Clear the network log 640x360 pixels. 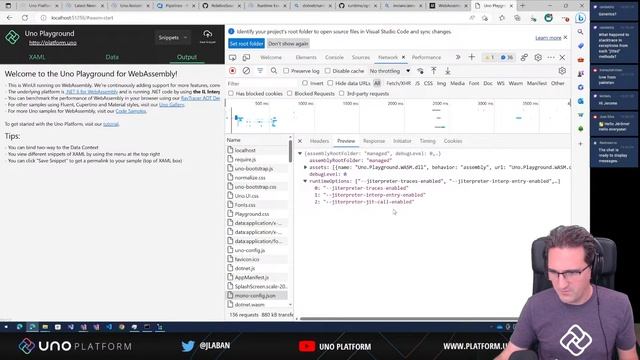click(246, 71)
